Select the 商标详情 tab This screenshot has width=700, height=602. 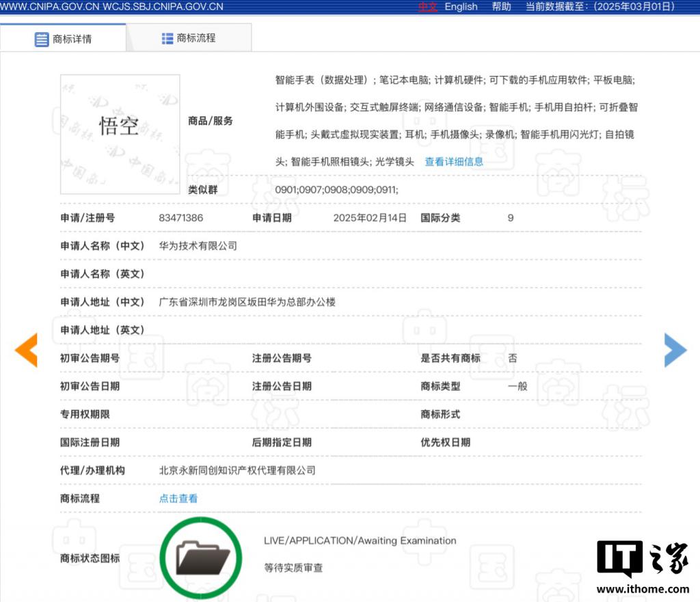pos(63,39)
